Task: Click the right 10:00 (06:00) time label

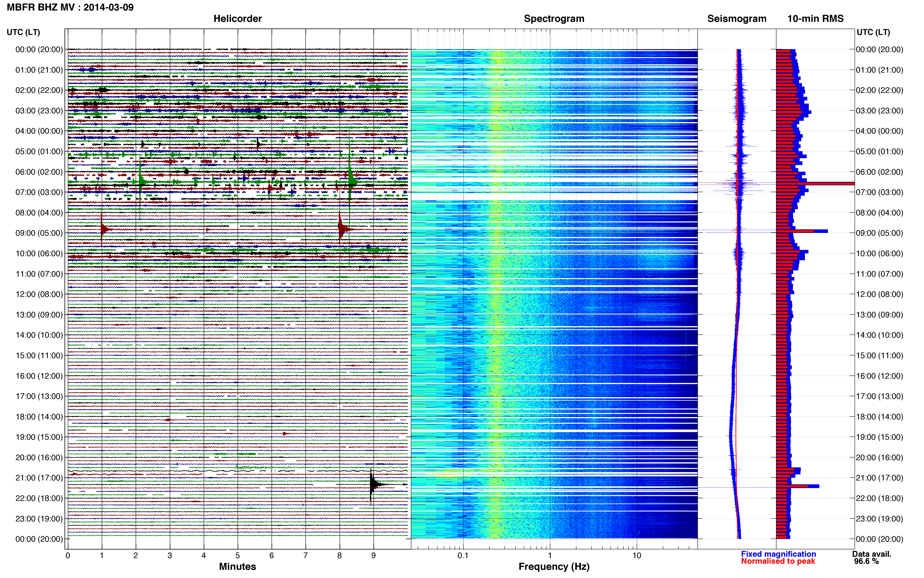Action: coord(879,253)
